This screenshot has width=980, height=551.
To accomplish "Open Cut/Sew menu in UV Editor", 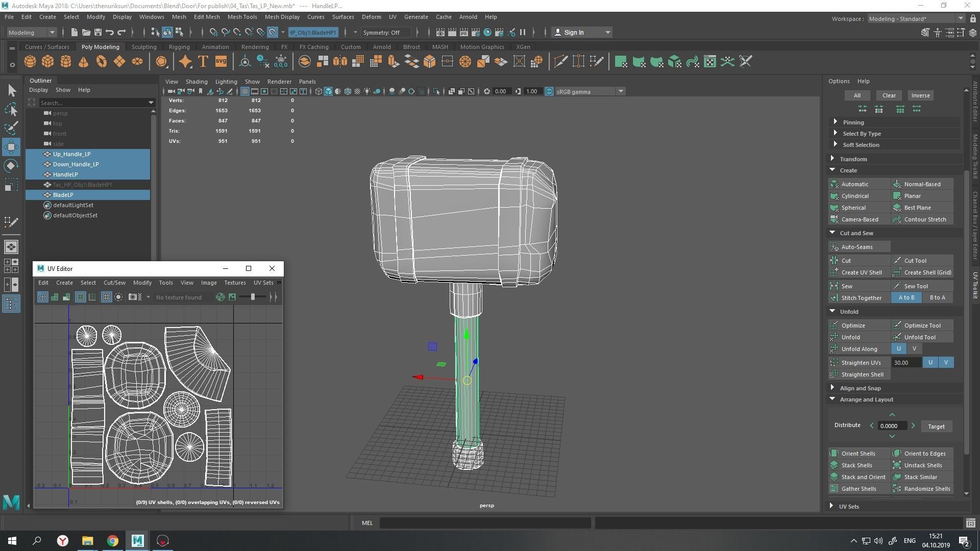I will tap(114, 283).
